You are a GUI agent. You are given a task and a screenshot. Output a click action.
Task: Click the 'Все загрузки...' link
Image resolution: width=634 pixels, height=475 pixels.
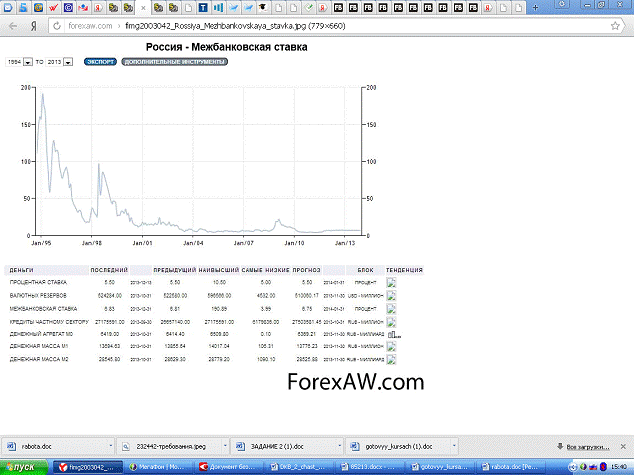pyautogui.click(x=587, y=447)
